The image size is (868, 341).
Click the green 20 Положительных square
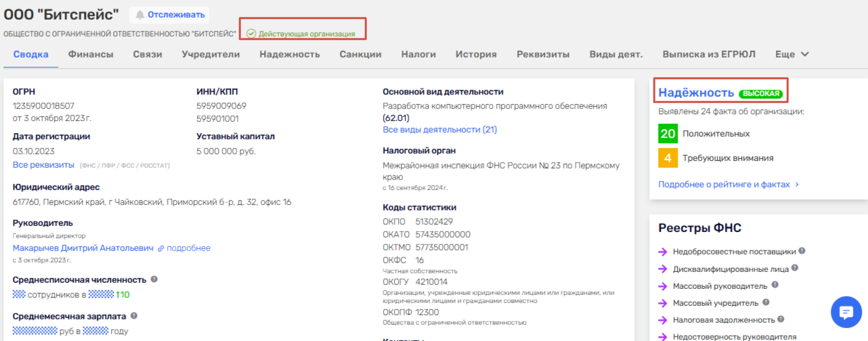(x=668, y=134)
